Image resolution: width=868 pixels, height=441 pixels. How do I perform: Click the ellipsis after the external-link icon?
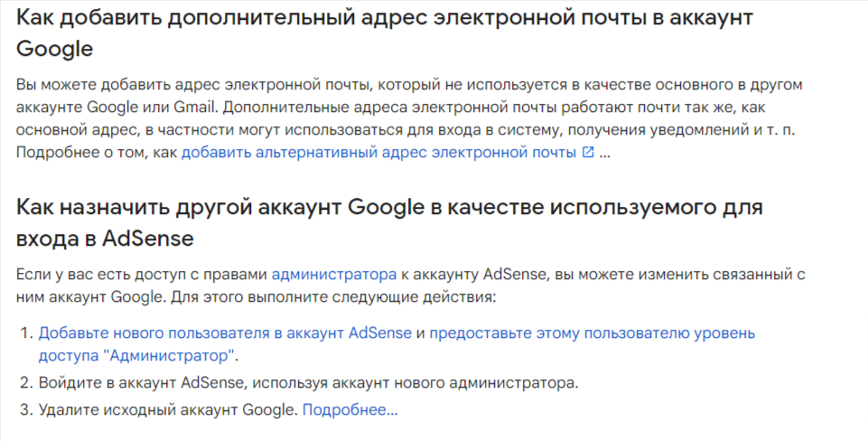(x=604, y=153)
